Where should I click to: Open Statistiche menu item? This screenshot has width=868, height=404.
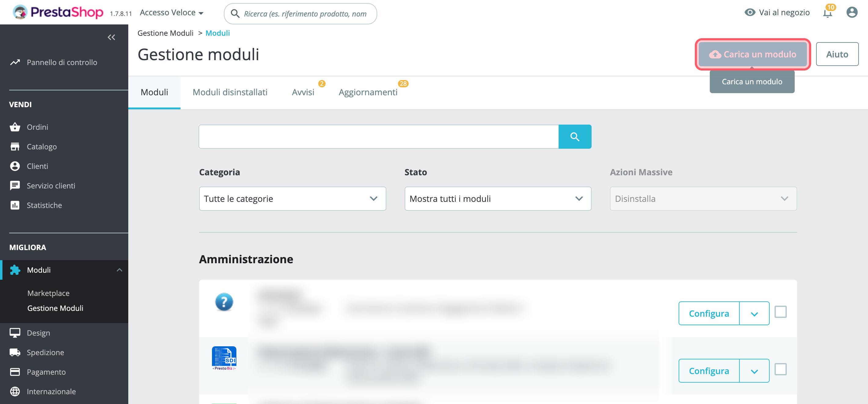44,205
